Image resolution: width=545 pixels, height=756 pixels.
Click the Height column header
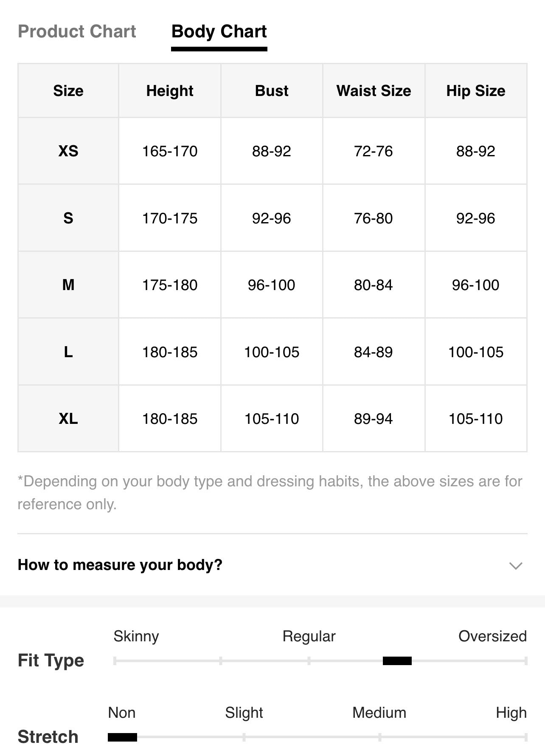[x=170, y=90]
